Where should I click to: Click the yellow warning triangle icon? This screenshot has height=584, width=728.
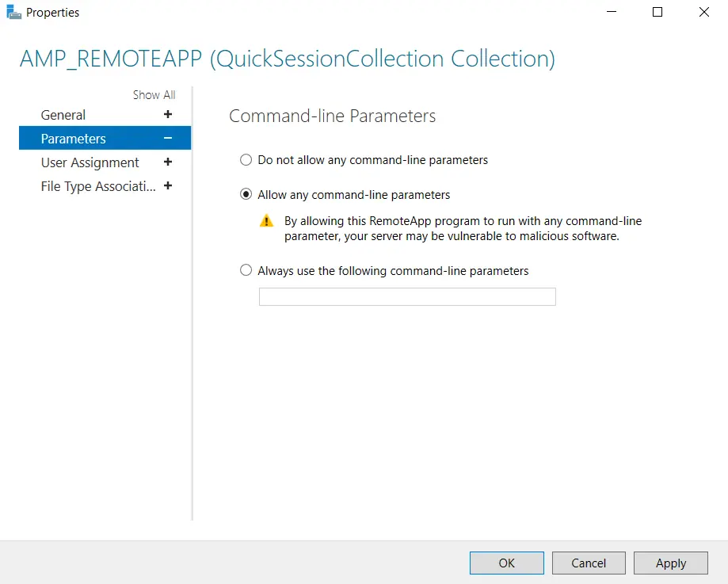click(x=267, y=222)
